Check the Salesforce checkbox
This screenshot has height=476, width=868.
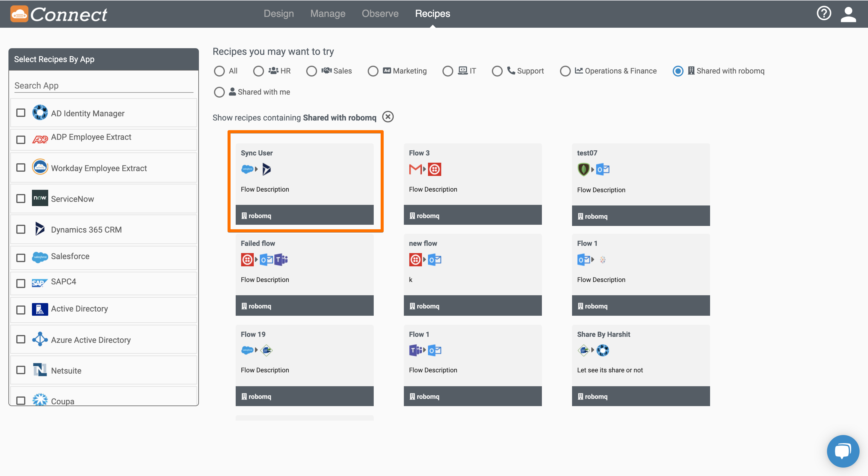coord(21,257)
